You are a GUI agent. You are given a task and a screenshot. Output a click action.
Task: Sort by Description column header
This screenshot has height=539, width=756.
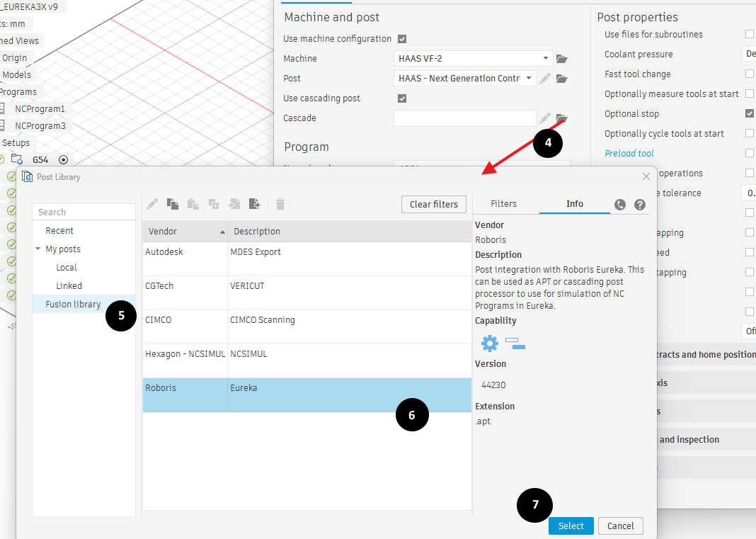350,231
